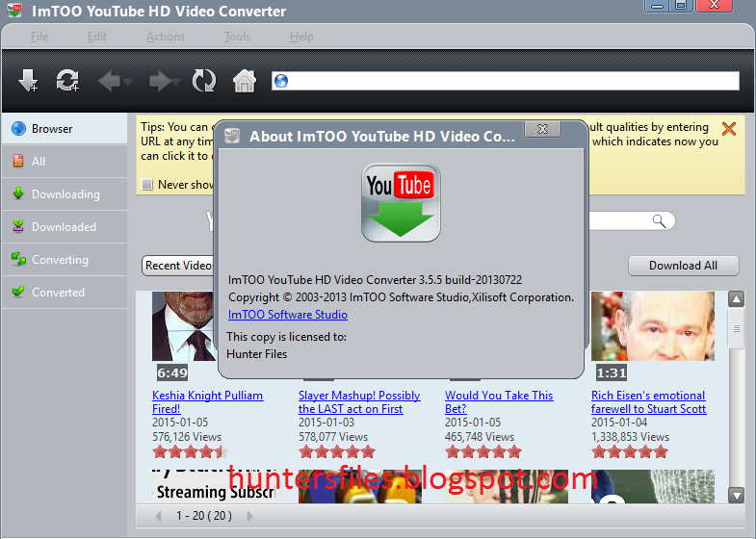Click star rating under Rich Eisen's video

[x=630, y=451]
